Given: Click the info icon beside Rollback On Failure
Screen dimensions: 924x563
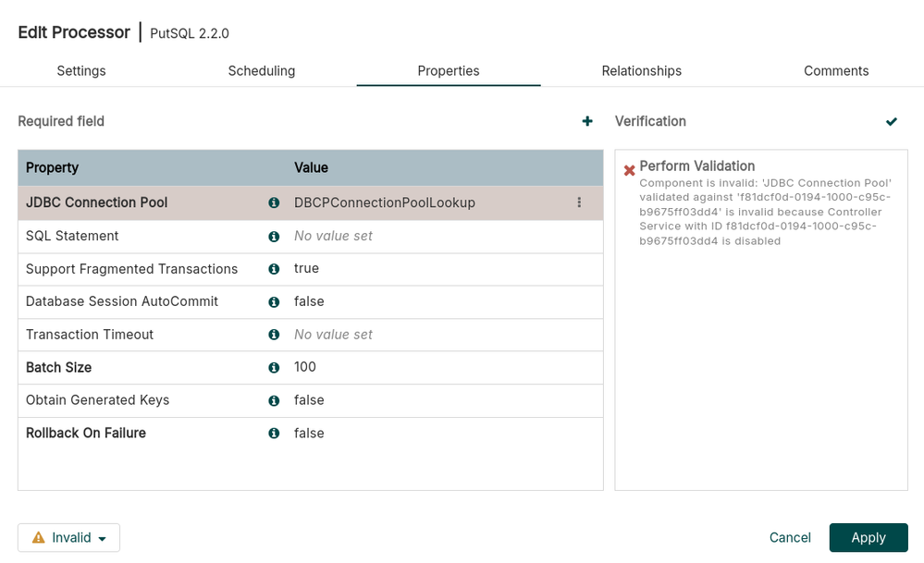Looking at the screenshot, I should pos(274,433).
